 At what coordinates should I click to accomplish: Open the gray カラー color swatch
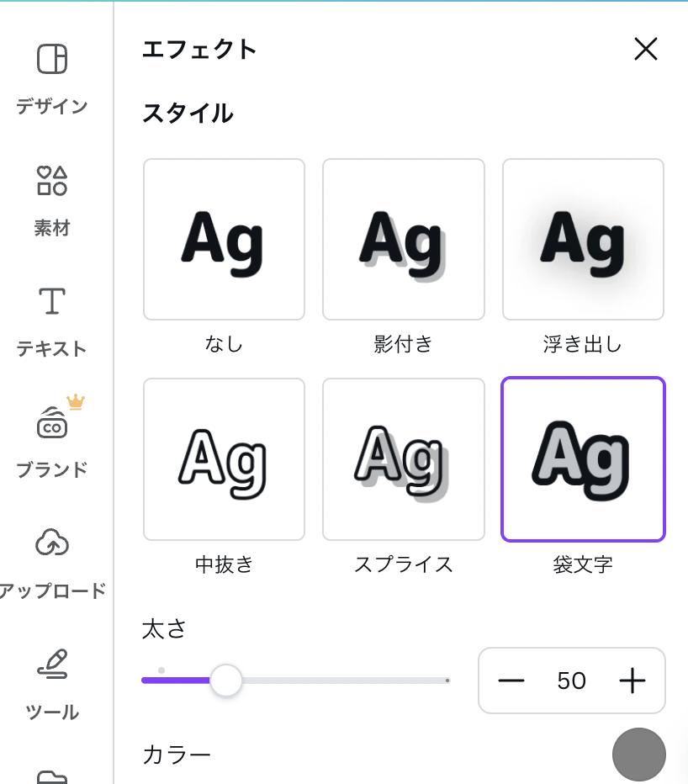tap(638, 755)
